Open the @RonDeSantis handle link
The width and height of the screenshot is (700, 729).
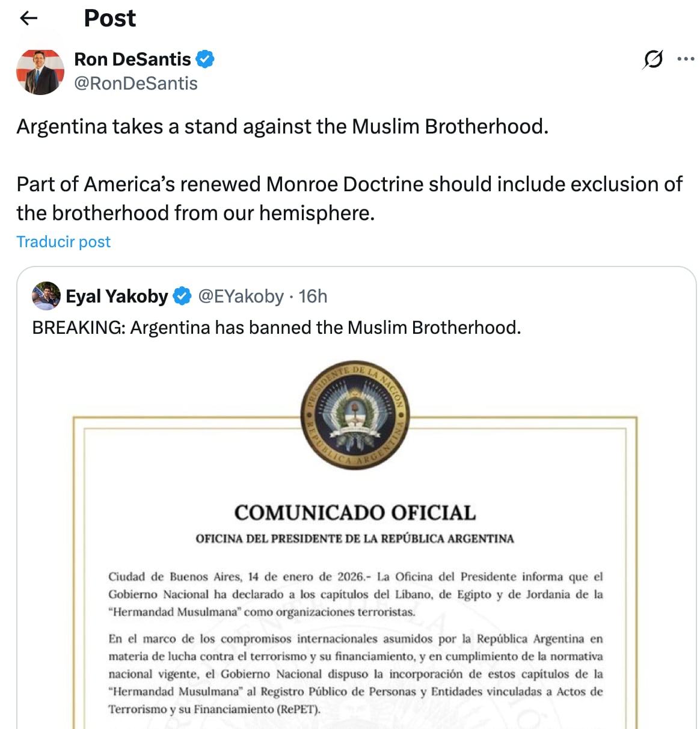135,84
